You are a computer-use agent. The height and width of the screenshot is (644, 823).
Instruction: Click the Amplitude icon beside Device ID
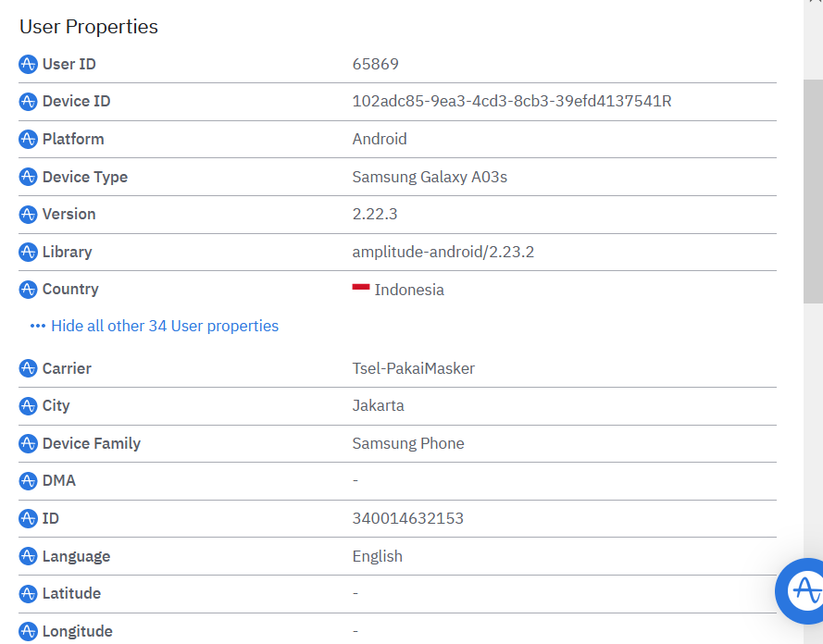click(x=29, y=102)
